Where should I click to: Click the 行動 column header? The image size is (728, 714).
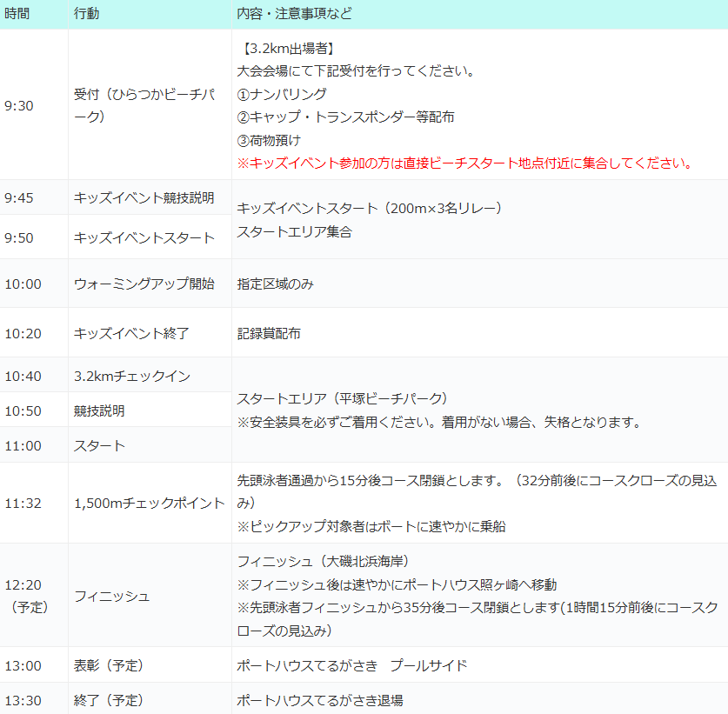pyautogui.click(x=86, y=15)
